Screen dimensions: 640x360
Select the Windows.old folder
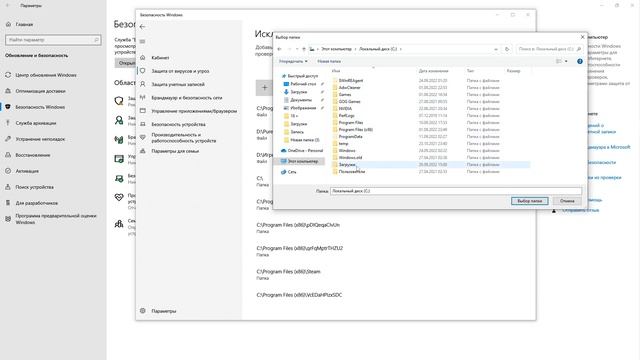tap(350, 158)
